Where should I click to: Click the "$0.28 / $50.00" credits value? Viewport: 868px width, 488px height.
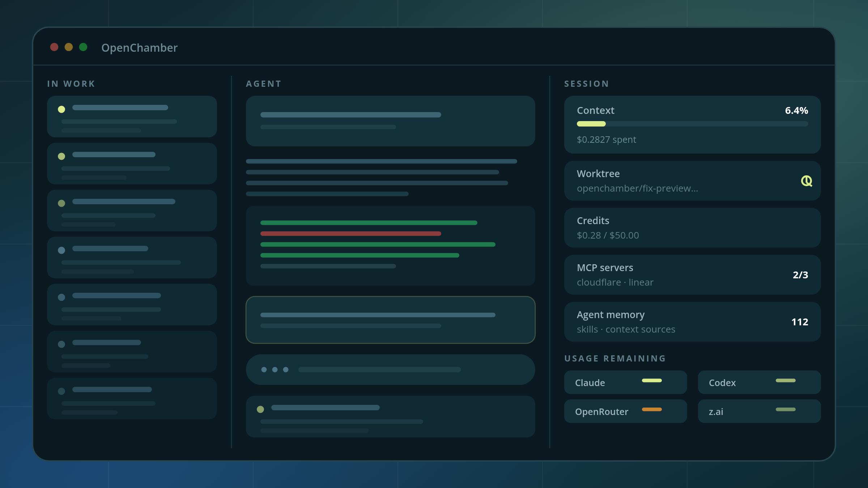pos(608,235)
